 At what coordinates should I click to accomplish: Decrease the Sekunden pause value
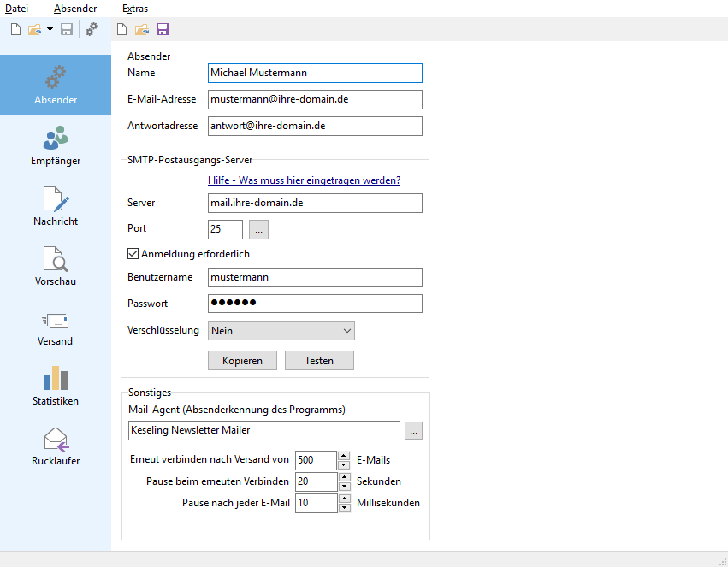click(x=344, y=486)
